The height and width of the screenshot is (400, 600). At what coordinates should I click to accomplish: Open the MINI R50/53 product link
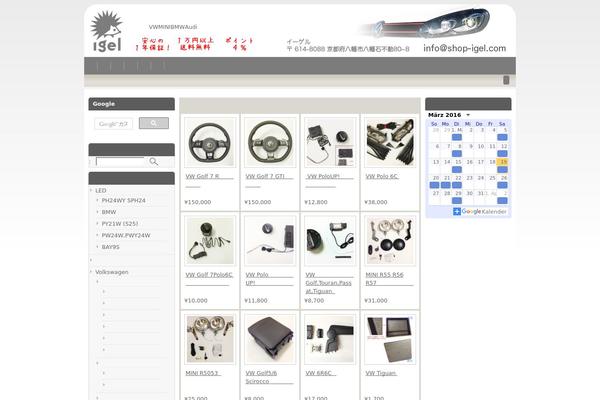pyautogui.click(x=203, y=373)
